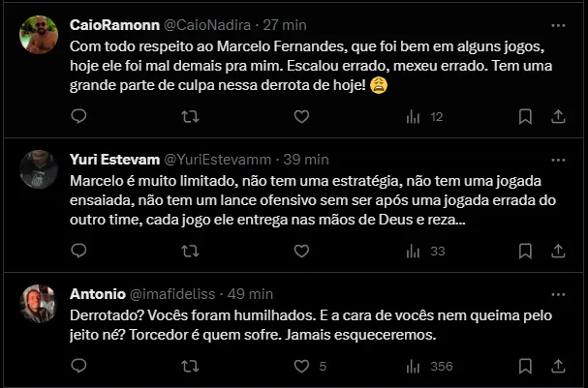588x388 pixels.
Task: Bookmark CaioRamonn's tweet
Action: point(525,116)
